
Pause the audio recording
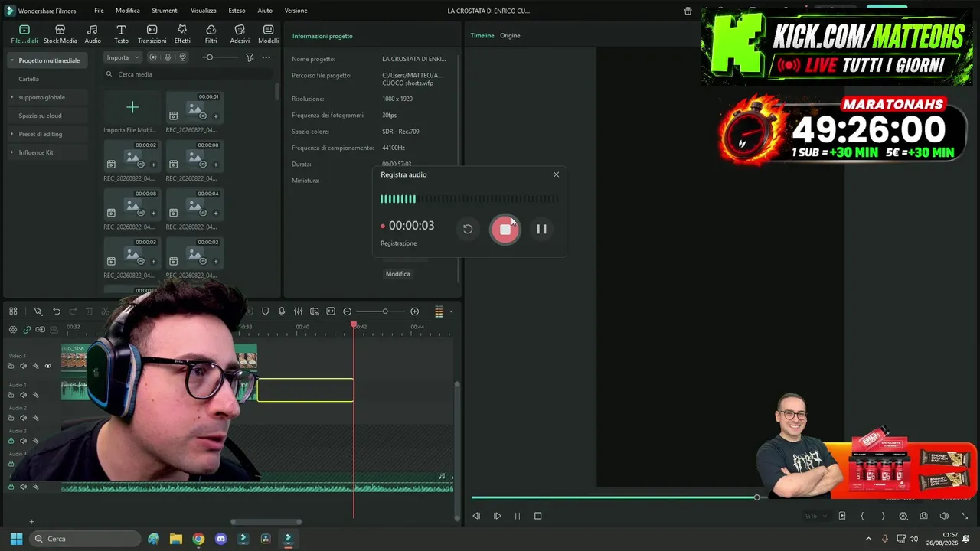click(541, 229)
